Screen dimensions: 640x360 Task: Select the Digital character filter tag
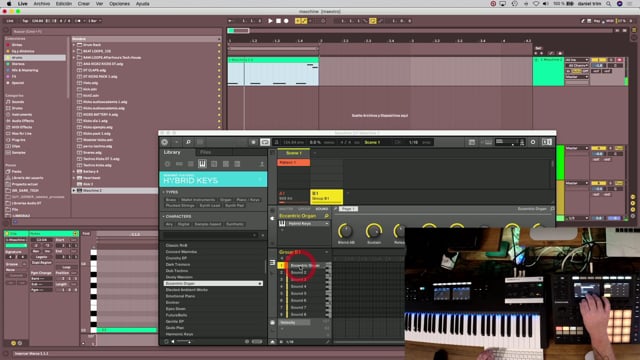[x=184, y=224]
